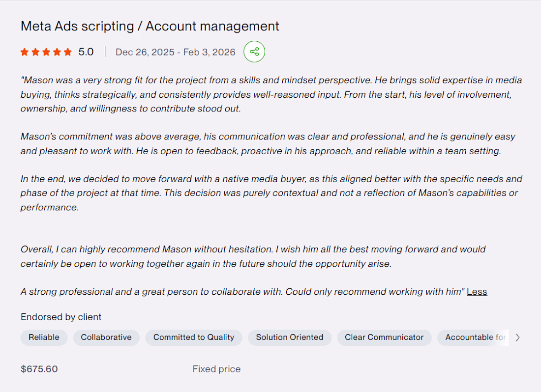This screenshot has width=541, height=392.
Task: Collapse the review using Less link
Action: click(x=477, y=292)
